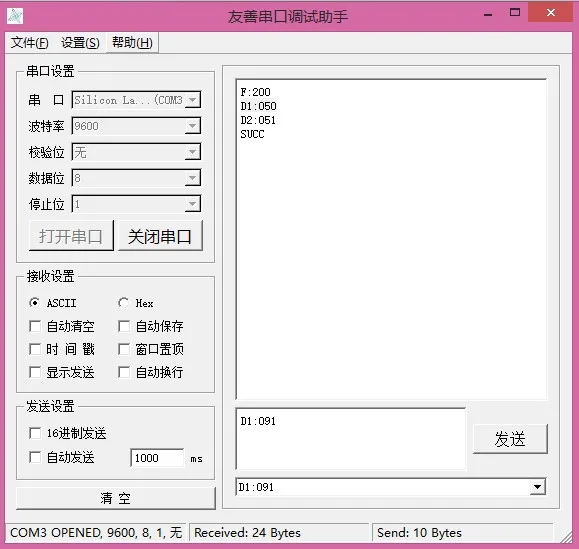Click the 1000 ms interval field
The height and width of the screenshot is (549, 579).
tap(157, 458)
